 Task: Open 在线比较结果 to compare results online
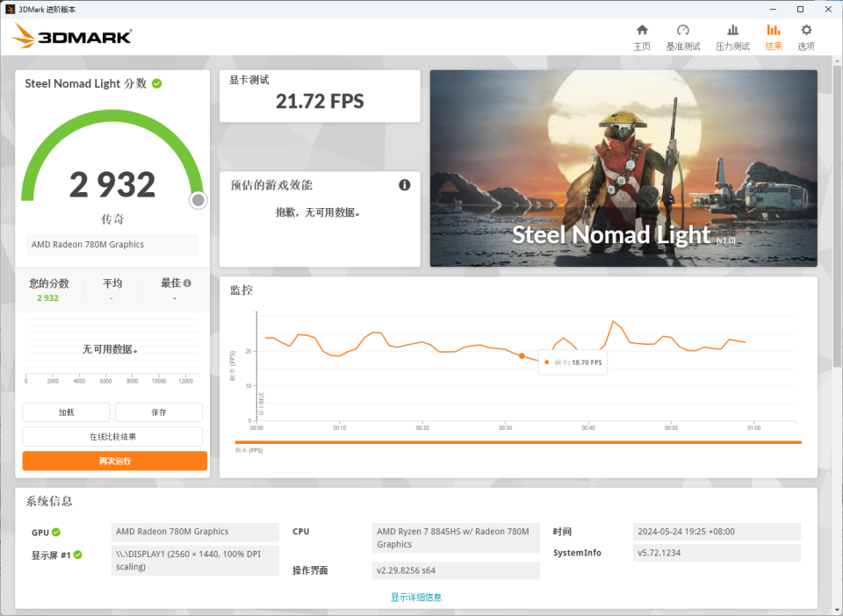113,436
